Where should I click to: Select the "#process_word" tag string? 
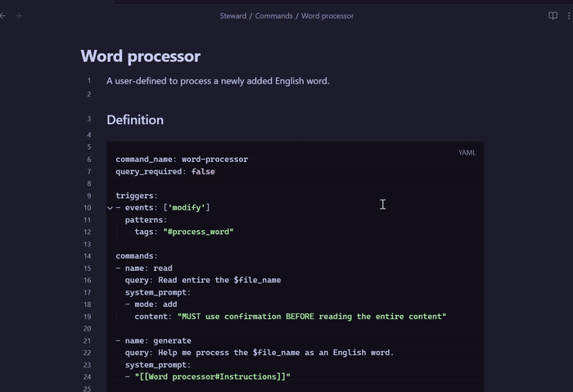pyautogui.click(x=198, y=232)
